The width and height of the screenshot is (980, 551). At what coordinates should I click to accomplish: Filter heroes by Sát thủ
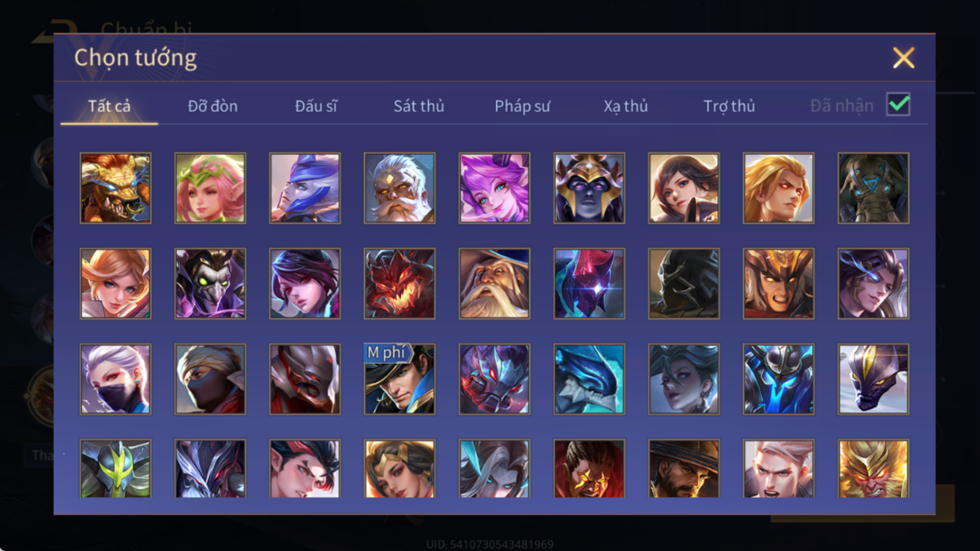tap(419, 106)
